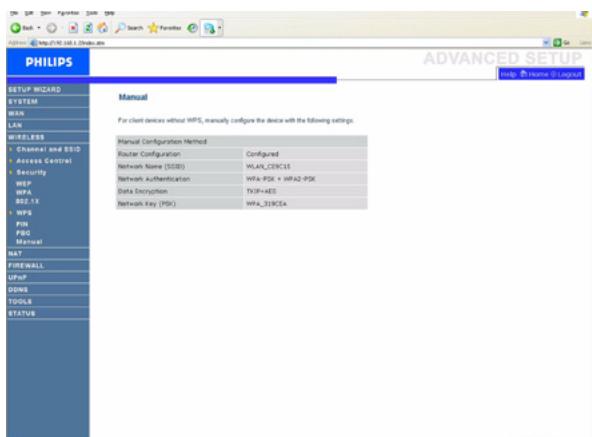
Task: Select Manual under WPS
Action: (29, 241)
